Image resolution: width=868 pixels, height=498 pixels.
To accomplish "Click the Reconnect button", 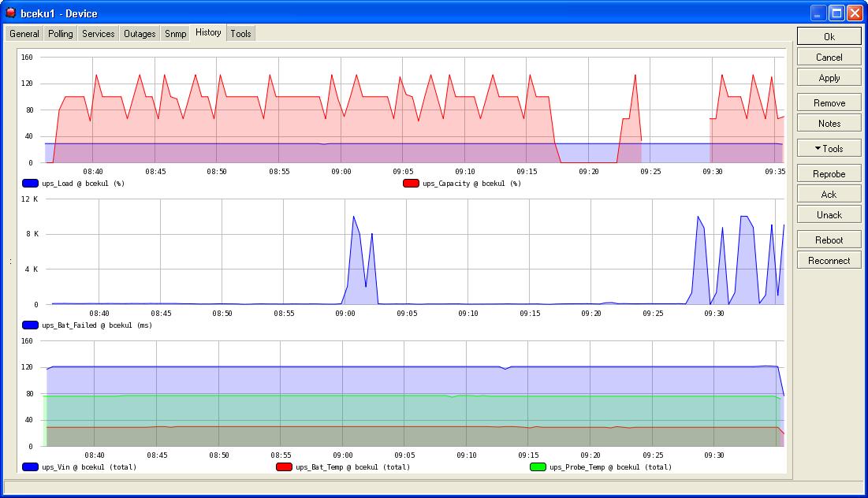I will coord(829,261).
